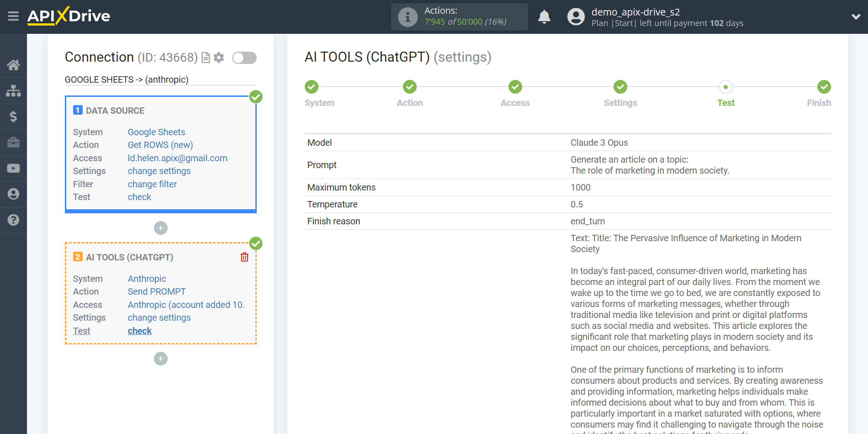Click the GOOGLE SHEETS -> (anthropic) connection name
The height and width of the screenshot is (434, 868).
pyautogui.click(x=127, y=79)
